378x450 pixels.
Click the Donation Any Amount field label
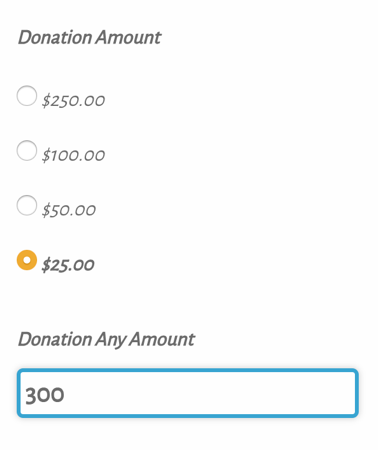coord(106,340)
